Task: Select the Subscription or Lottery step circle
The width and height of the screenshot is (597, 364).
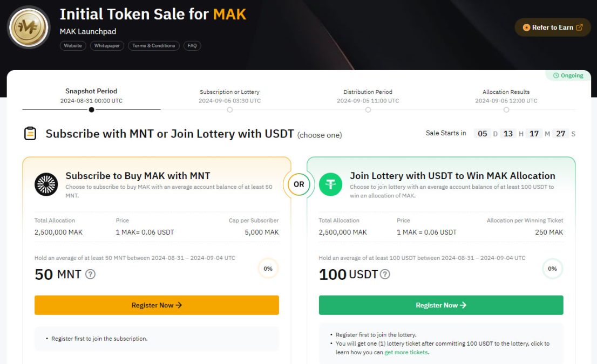Action: click(229, 109)
